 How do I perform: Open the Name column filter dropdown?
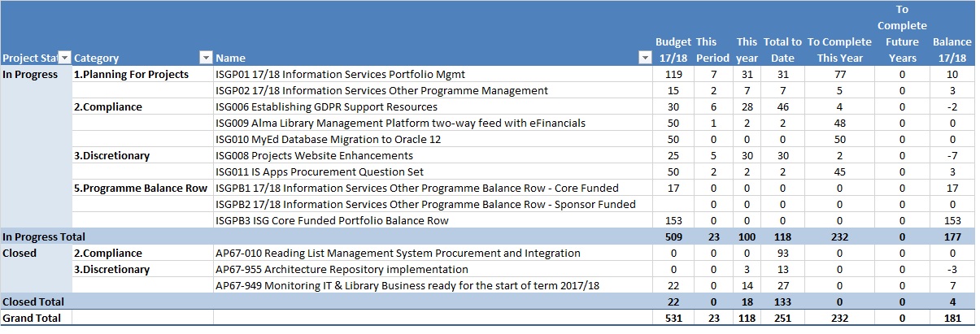click(x=645, y=58)
